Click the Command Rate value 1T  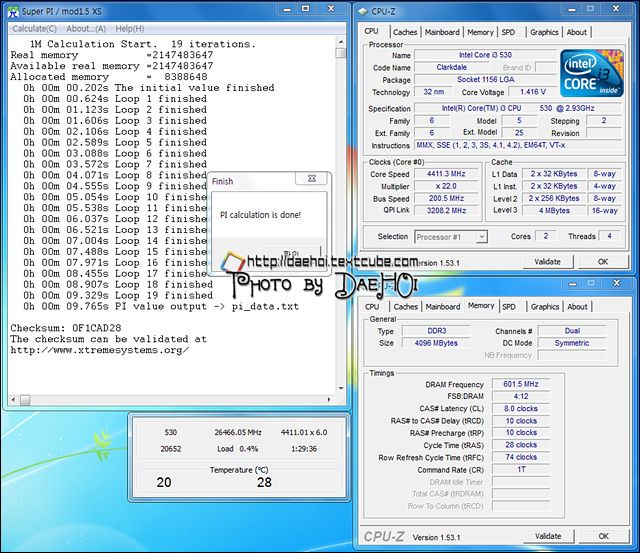point(521,469)
